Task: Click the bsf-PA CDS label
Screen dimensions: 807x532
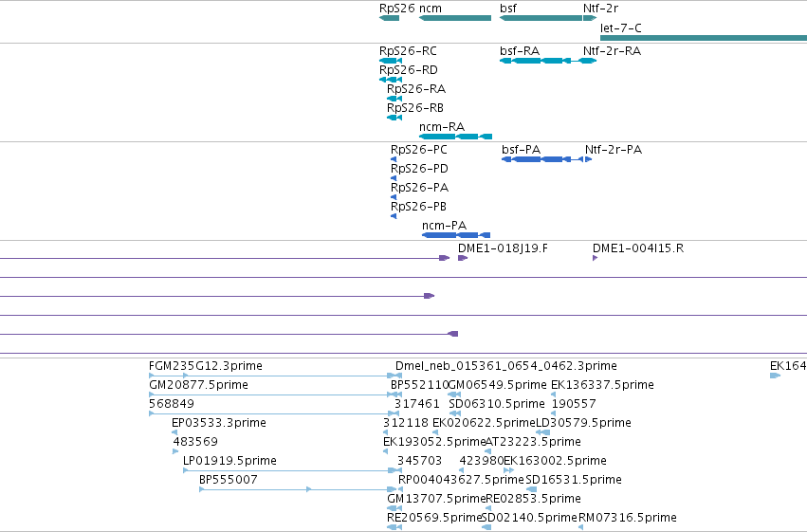Action: coord(521,150)
